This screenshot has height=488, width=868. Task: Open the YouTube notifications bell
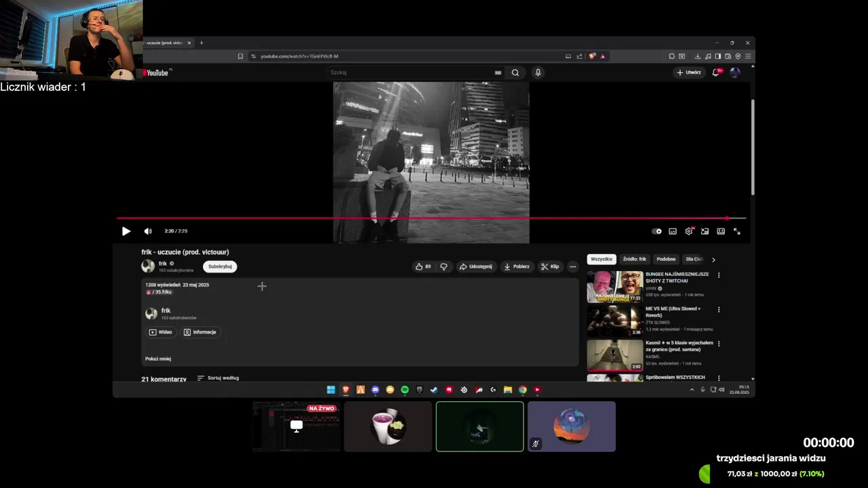click(x=716, y=73)
